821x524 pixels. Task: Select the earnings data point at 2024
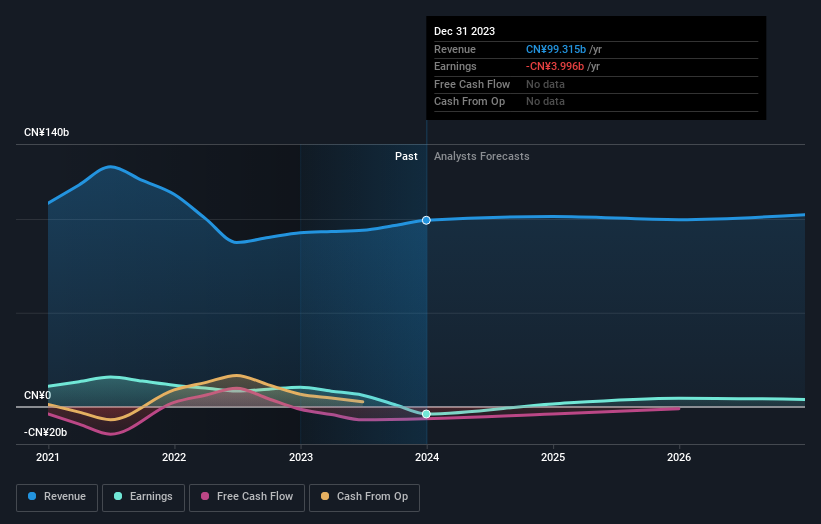pos(426,414)
